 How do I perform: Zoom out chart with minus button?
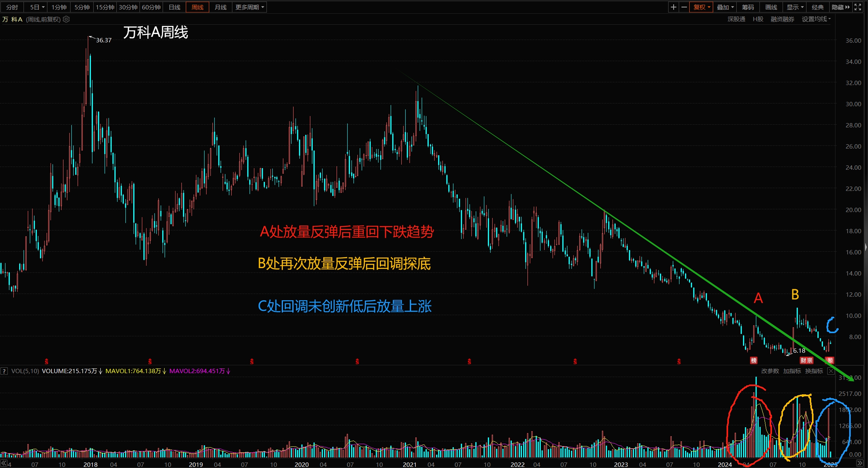(684, 7)
